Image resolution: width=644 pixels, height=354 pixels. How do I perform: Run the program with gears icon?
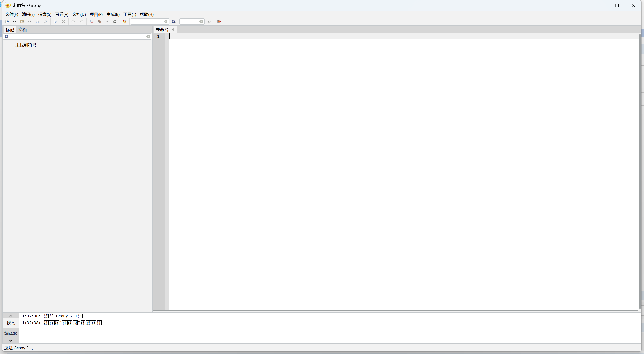[115, 22]
